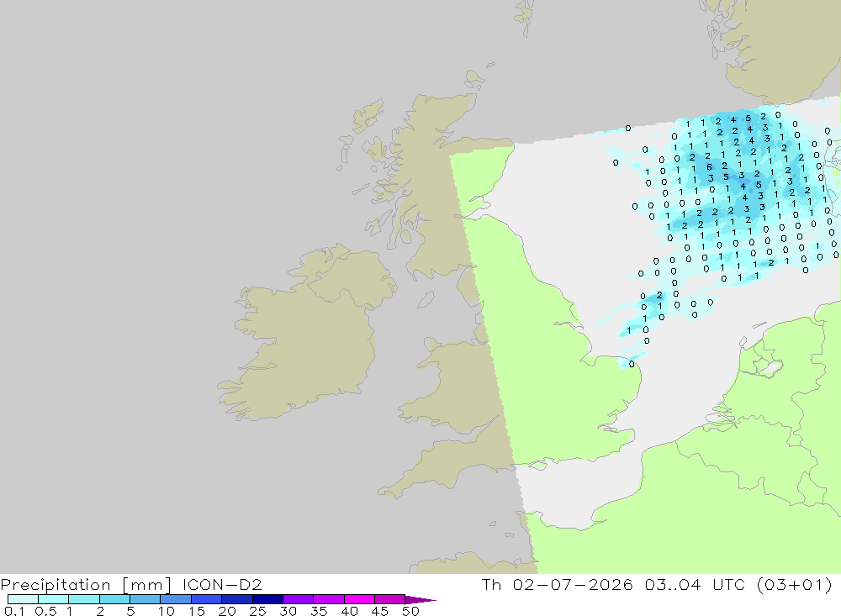Screen dimensions: 841x616
Task: Click the 'Precipitation [mm]' title text
Action: pos(86,584)
